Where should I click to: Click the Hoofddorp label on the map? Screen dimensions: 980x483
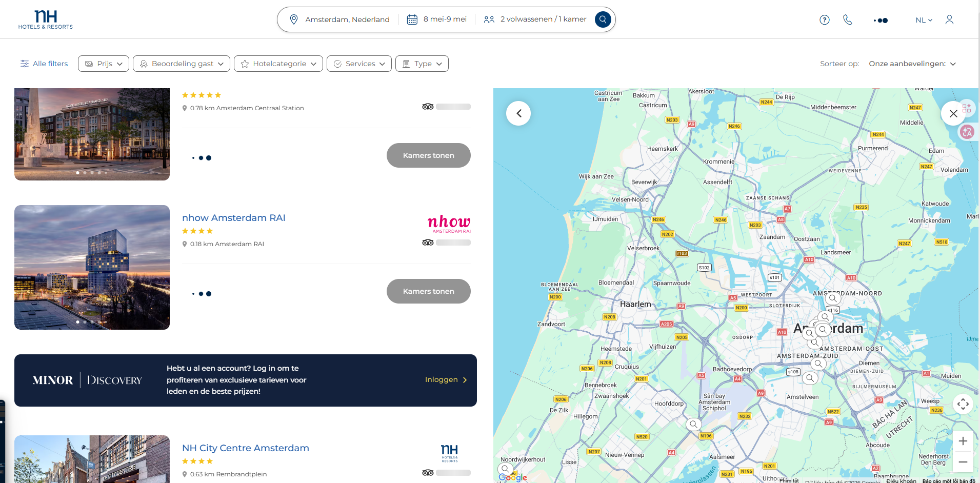(x=669, y=404)
